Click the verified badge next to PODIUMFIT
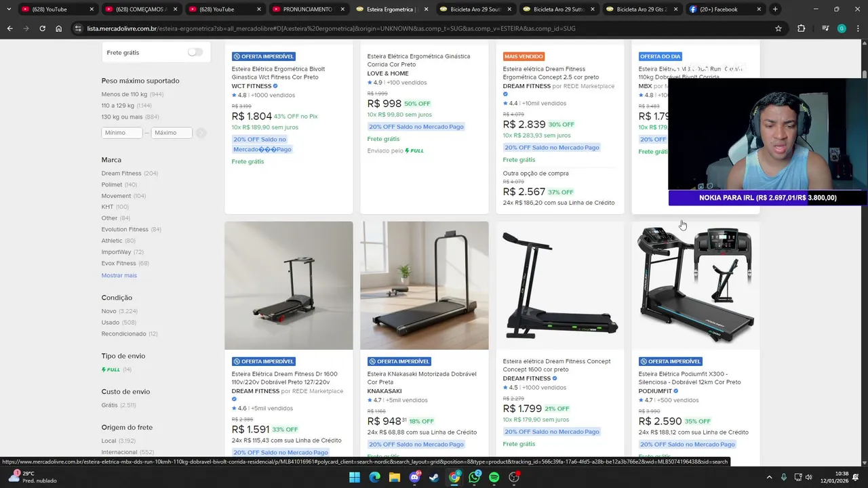 click(675, 391)
